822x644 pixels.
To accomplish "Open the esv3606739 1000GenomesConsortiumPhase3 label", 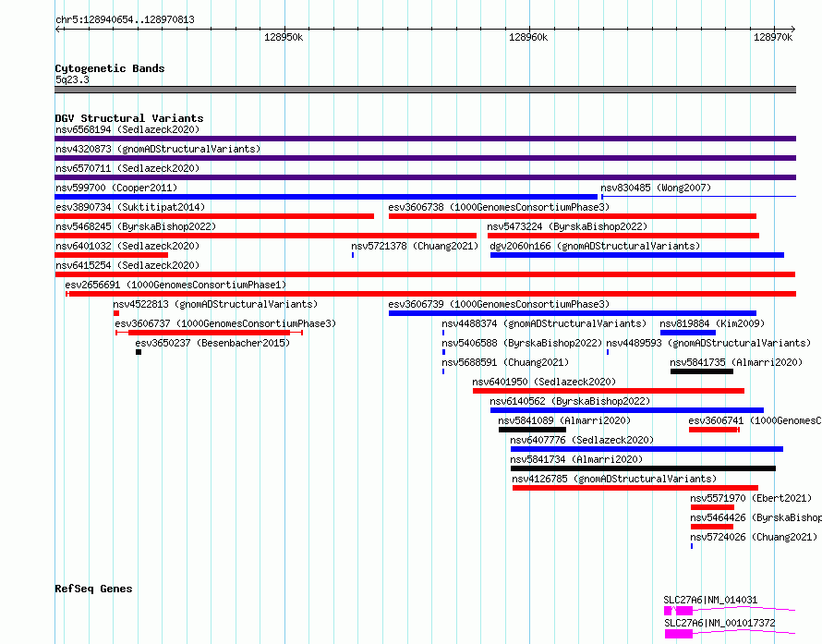I will click(x=499, y=304).
